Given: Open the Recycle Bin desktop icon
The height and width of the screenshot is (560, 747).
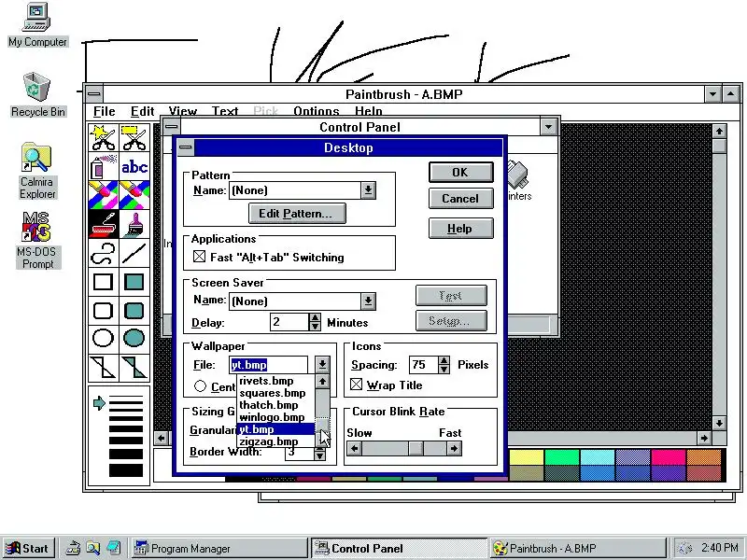Looking at the screenshot, I should [x=37, y=94].
